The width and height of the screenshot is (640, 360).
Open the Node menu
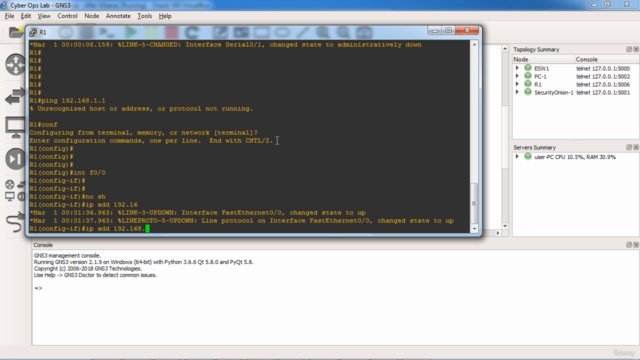(x=91, y=16)
